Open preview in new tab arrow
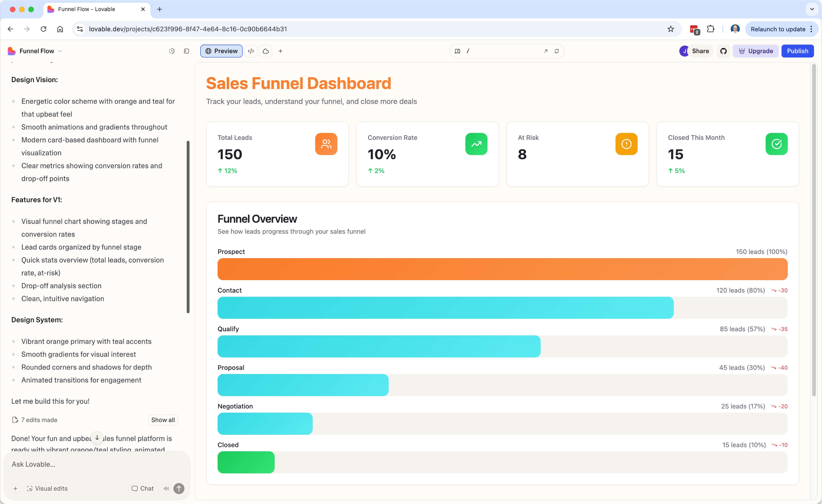Image resolution: width=822 pixels, height=504 pixels. pyautogui.click(x=545, y=51)
